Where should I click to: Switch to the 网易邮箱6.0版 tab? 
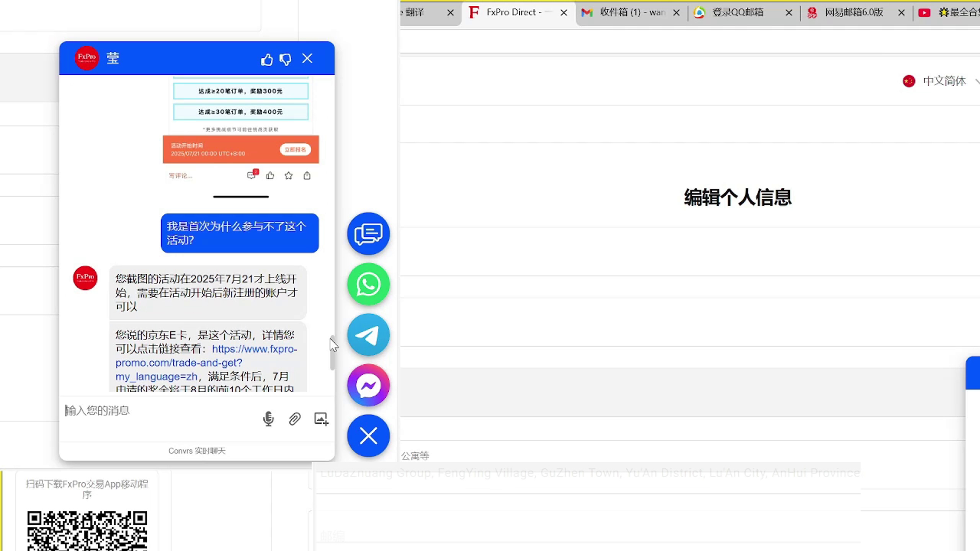point(854,13)
